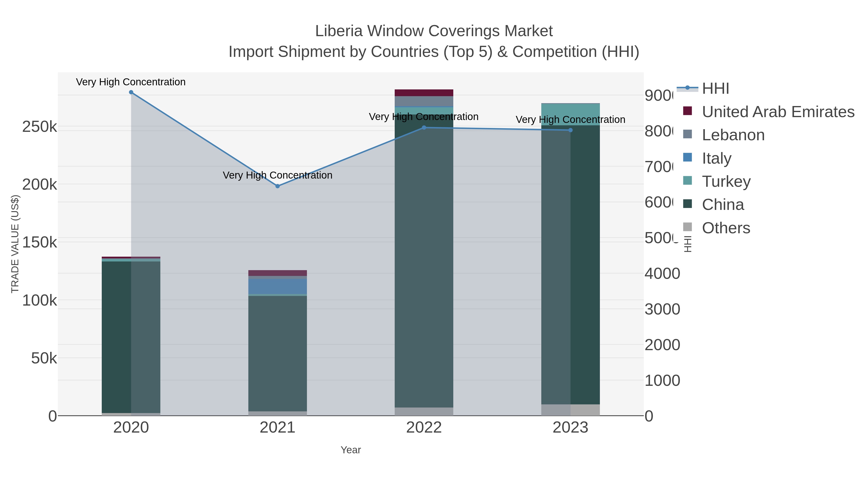Click the United Arab Emirates color swatch
The image size is (868, 488).
tap(687, 111)
